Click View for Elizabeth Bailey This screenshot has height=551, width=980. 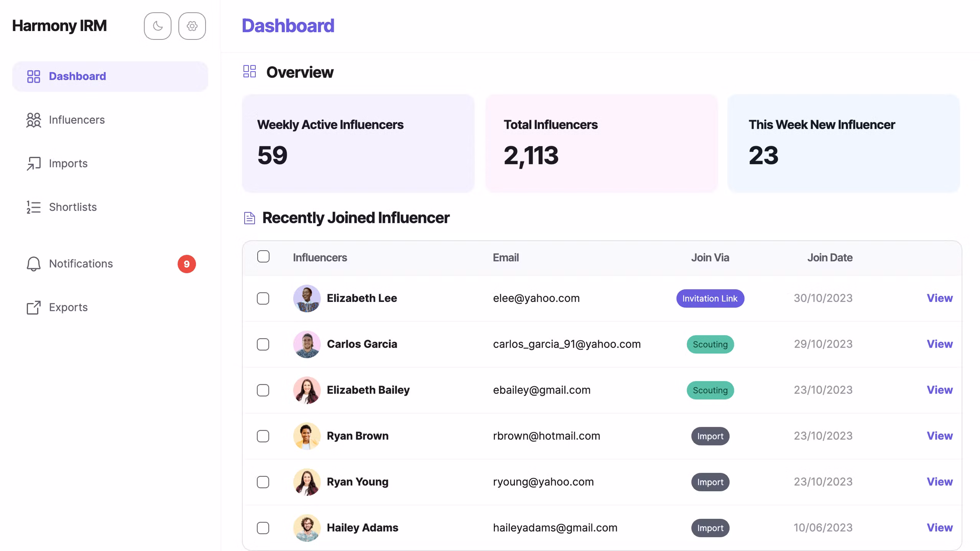pos(939,390)
